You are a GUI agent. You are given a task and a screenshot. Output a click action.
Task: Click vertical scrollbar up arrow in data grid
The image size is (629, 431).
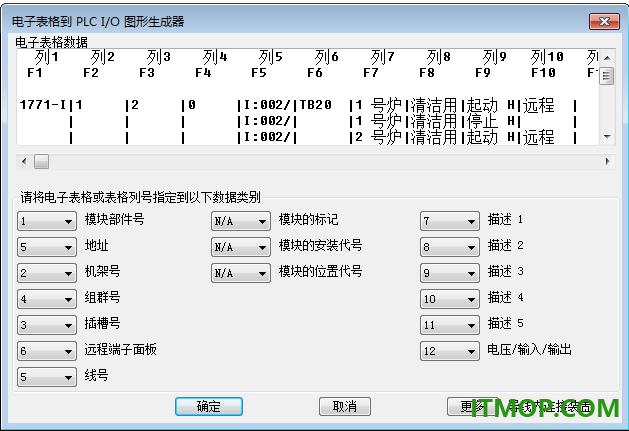point(607,58)
